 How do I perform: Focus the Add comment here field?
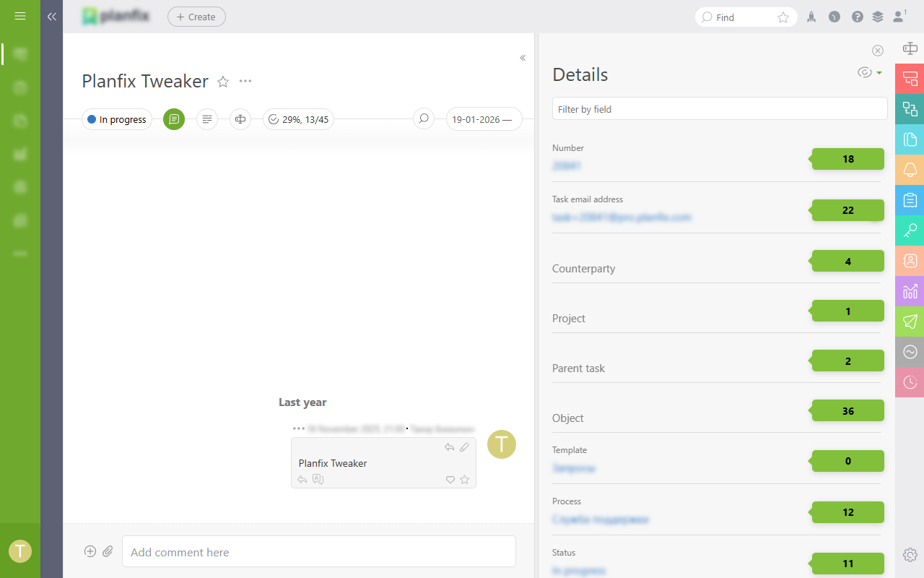[319, 552]
